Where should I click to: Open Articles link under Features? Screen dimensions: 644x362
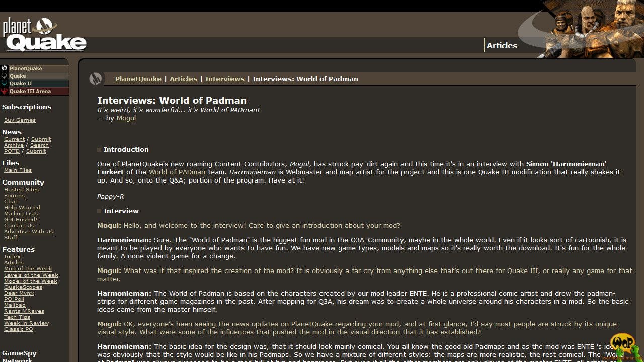pyautogui.click(x=14, y=262)
